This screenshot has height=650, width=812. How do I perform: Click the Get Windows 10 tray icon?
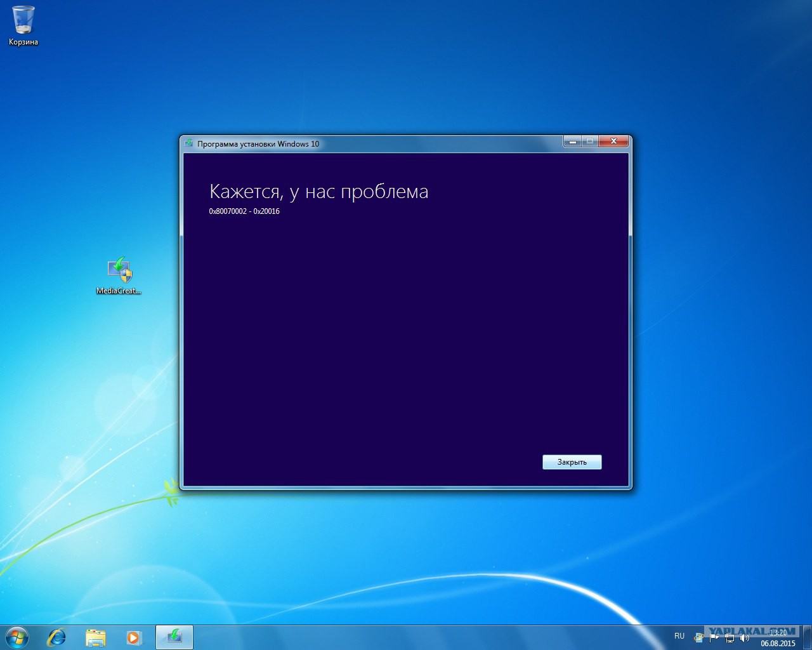coord(699,637)
